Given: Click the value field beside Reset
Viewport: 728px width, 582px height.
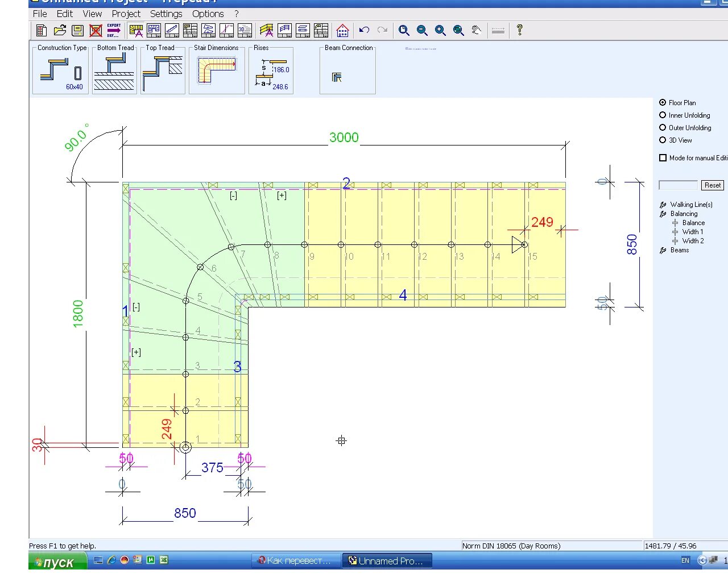Looking at the screenshot, I should 678,185.
